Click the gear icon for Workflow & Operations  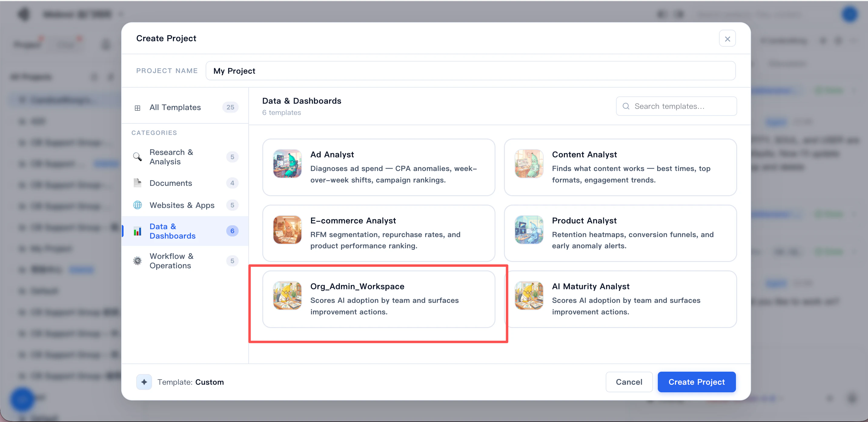137,261
